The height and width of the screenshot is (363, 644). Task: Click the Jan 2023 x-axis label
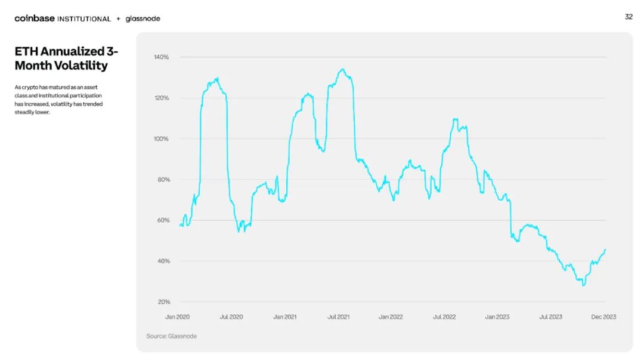point(497,317)
